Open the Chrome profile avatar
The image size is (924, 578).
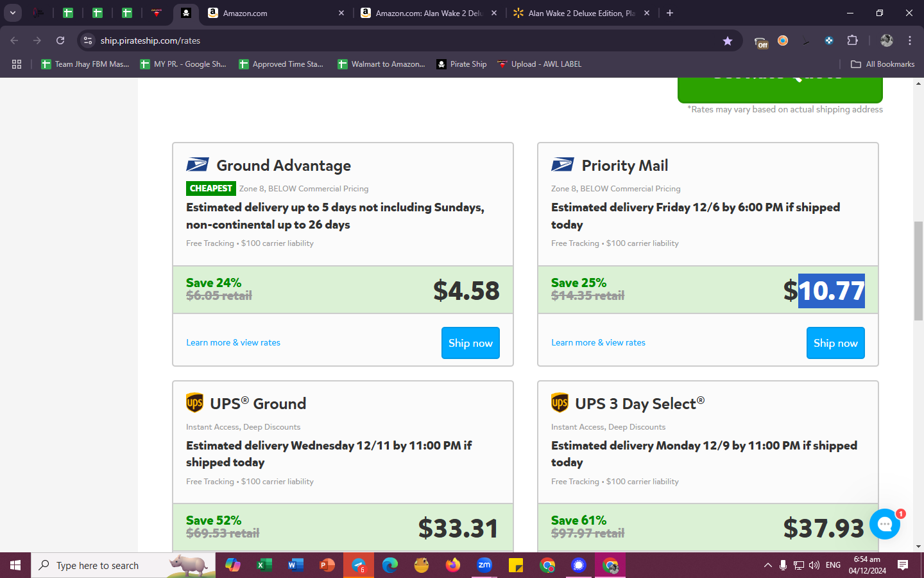[887, 40]
